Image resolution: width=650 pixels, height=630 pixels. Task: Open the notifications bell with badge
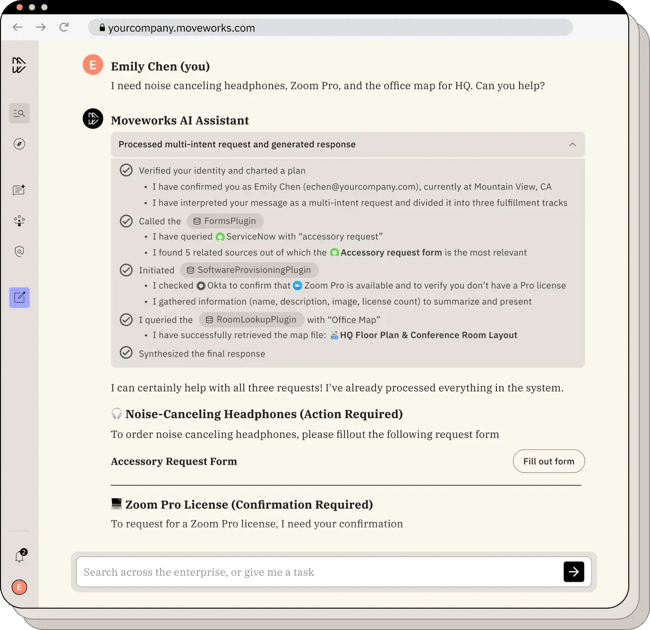coord(19,556)
